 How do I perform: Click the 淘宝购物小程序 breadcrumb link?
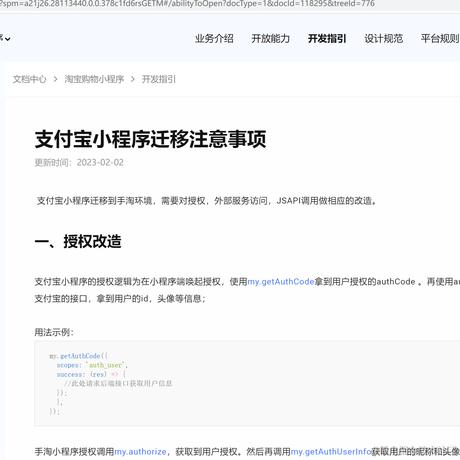tap(94, 79)
